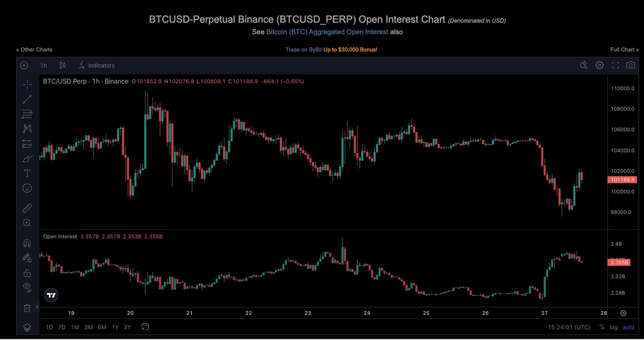Click the 101188.9 current price label

coord(622,180)
